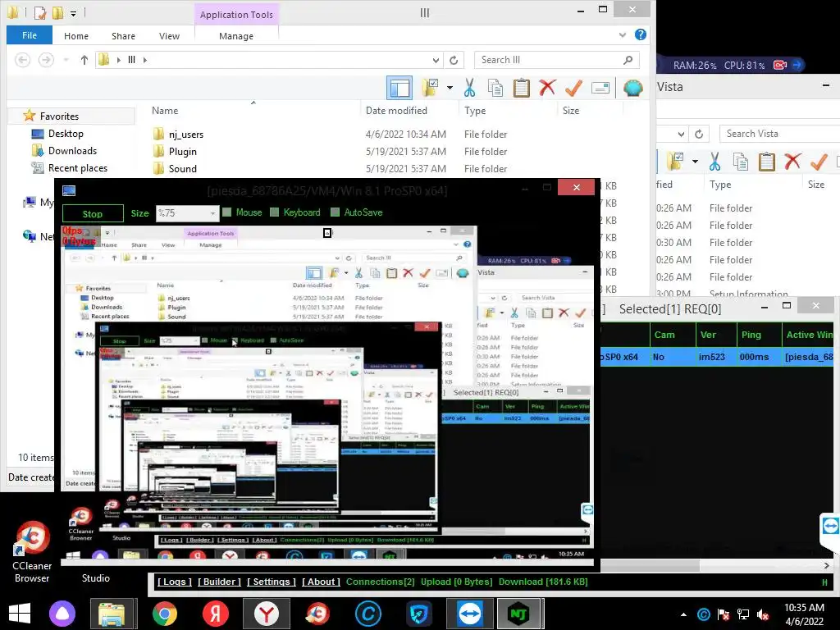Open the [Builder] link in njRAT
Image resolution: width=840 pixels, height=630 pixels.
pos(219,582)
